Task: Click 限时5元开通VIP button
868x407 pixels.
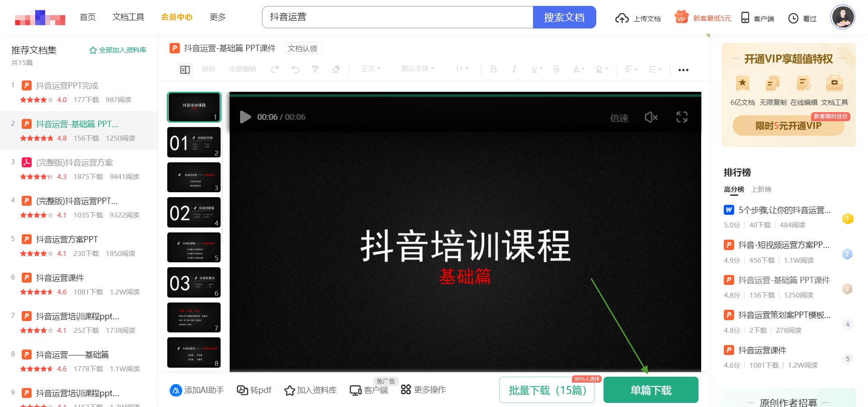Action: [788, 126]
